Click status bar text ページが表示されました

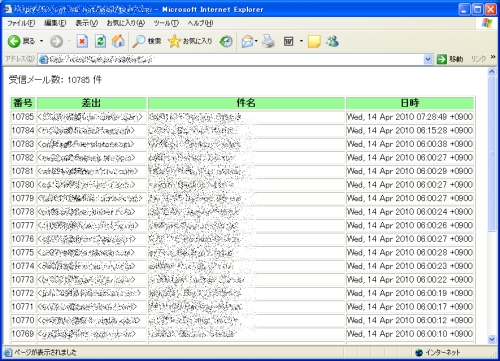pos(45,352)
